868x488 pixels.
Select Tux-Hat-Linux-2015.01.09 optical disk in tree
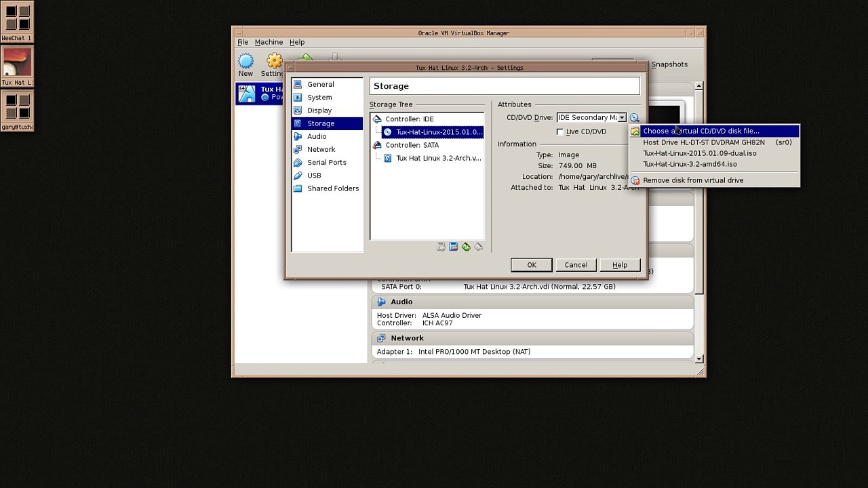433,132
